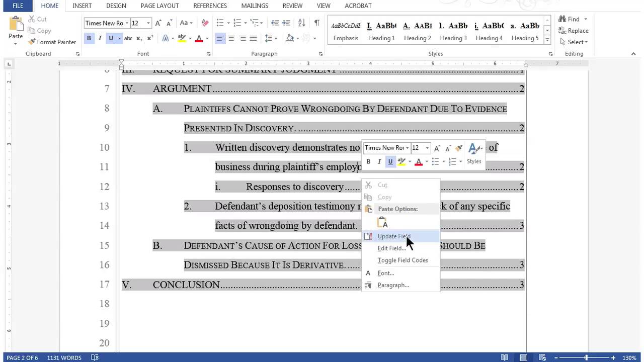Switch to the PAGE LAYOUT tab
Image resolution: width=644 pixels, height=362 pixels.
pos(159,6)
